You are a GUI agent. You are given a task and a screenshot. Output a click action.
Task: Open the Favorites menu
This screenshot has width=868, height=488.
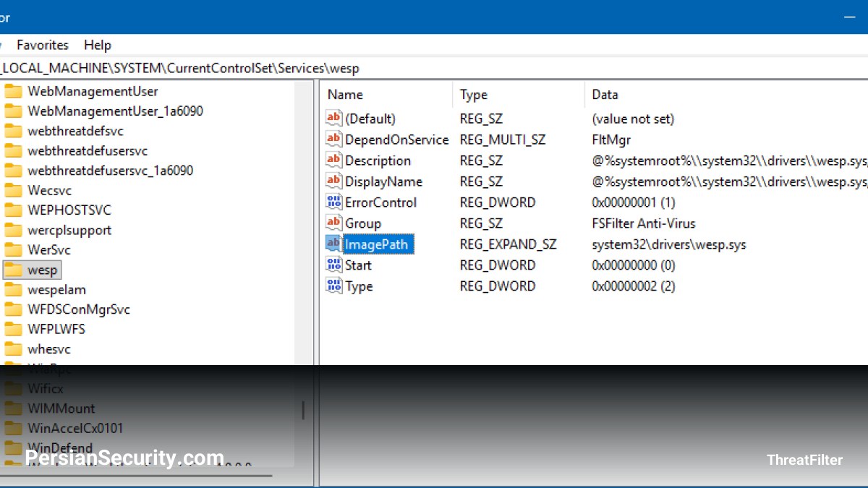pos(43,45)
